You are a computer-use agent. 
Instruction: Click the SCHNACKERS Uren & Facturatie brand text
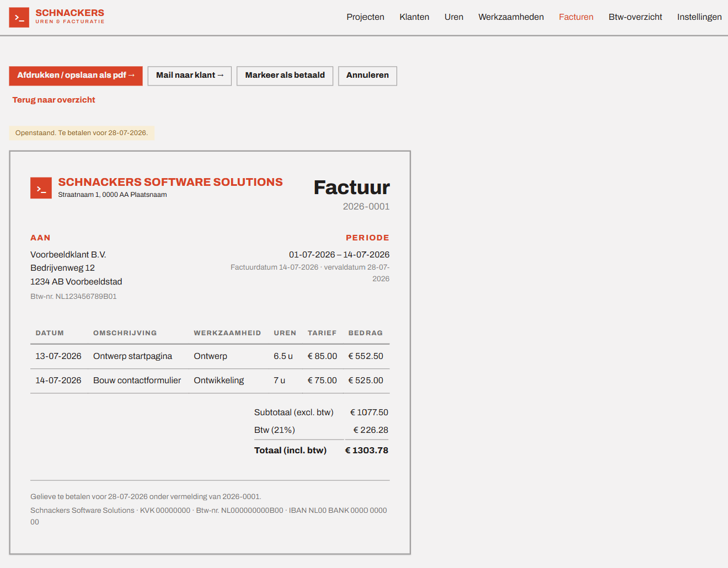coord(70,16)
